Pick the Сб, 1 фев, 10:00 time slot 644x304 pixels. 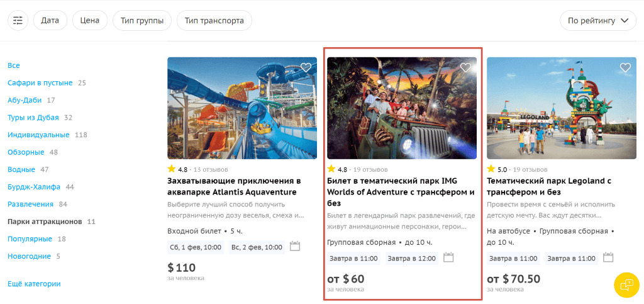pos(196,247)
